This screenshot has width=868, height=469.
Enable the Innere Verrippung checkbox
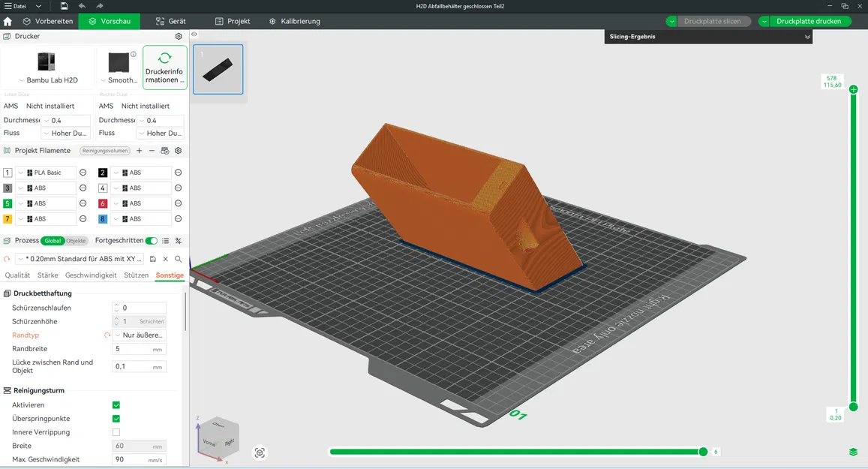(x=116, y=432)
